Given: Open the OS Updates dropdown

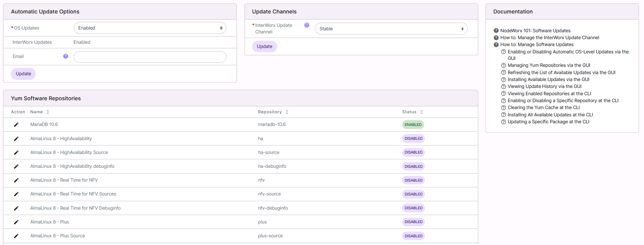Looking at the screenshot, I should [x=150, y=28].
